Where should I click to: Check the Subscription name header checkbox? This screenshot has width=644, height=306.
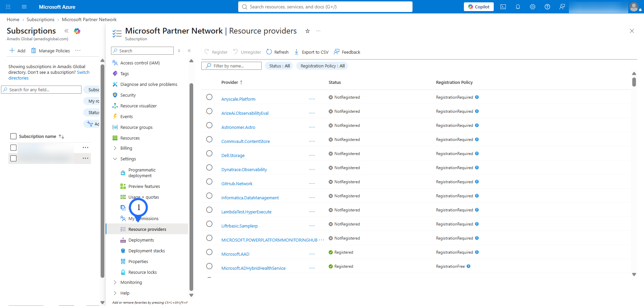(x=13, y=136)
